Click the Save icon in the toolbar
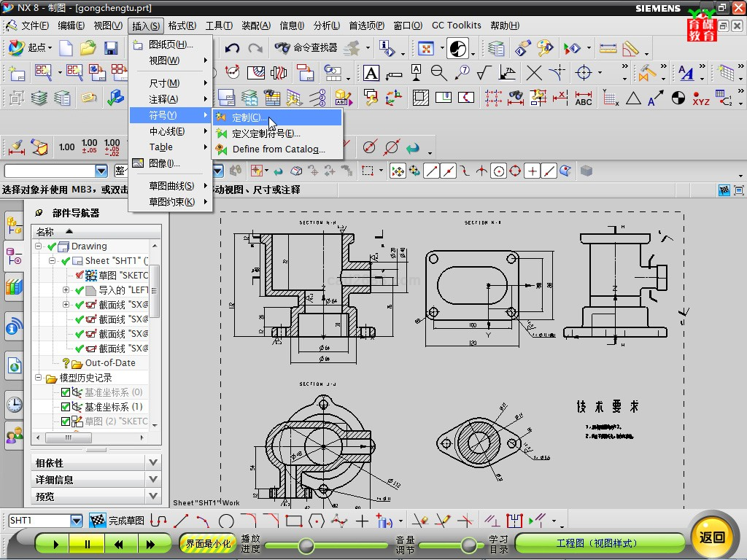The height and width of the screenshot is (560, 747). point(111,49)
